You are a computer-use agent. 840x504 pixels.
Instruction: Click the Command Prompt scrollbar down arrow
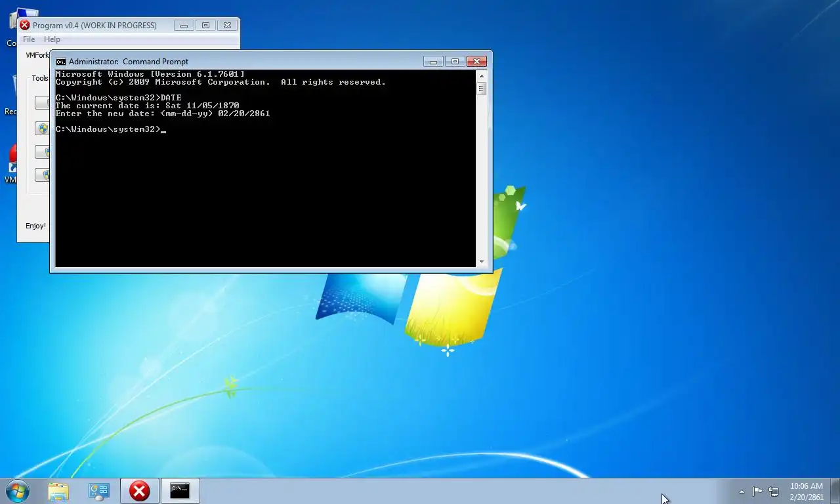(x=482, y=262)
